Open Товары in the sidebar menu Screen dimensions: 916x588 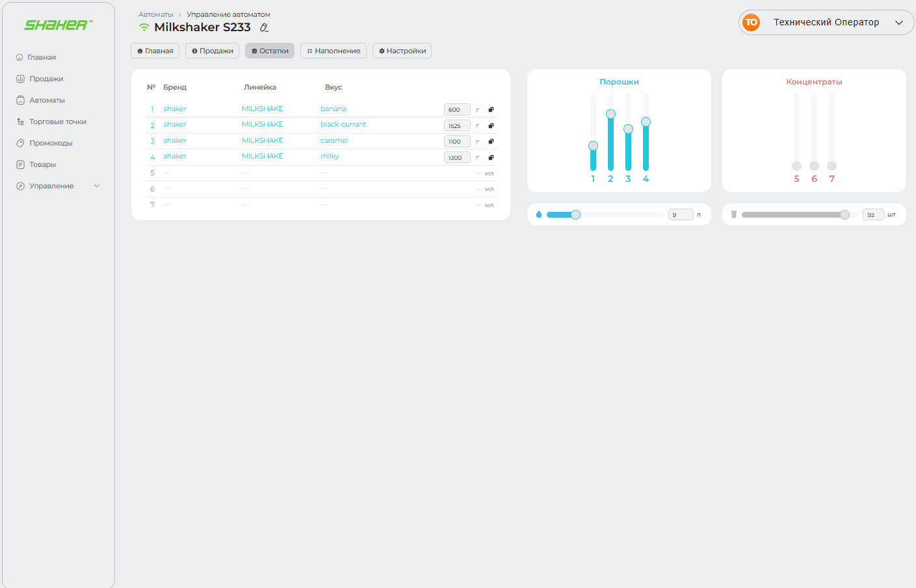42,164
